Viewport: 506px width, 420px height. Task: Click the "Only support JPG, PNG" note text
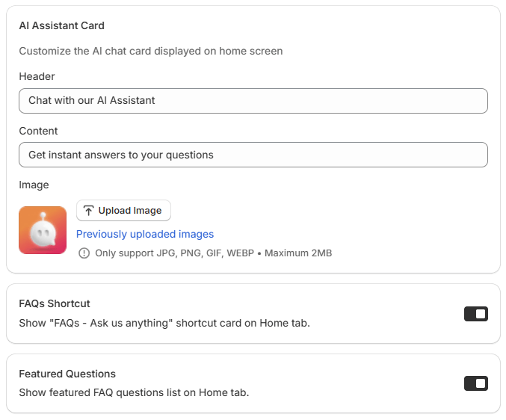coord(213,253)
